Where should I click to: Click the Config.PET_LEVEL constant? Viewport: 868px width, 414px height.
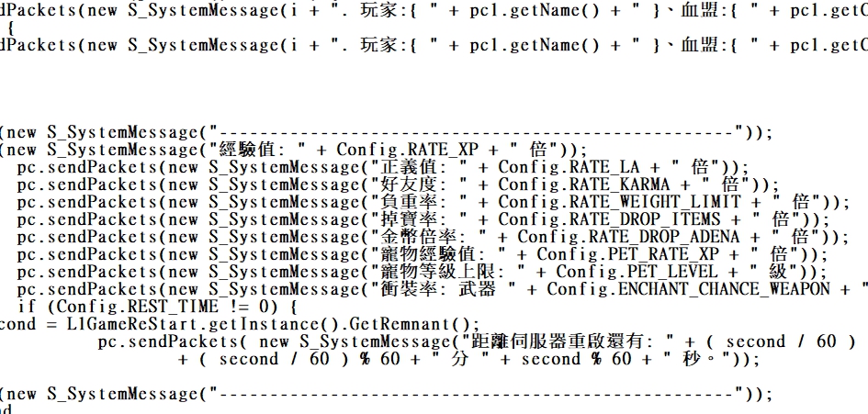637,272
